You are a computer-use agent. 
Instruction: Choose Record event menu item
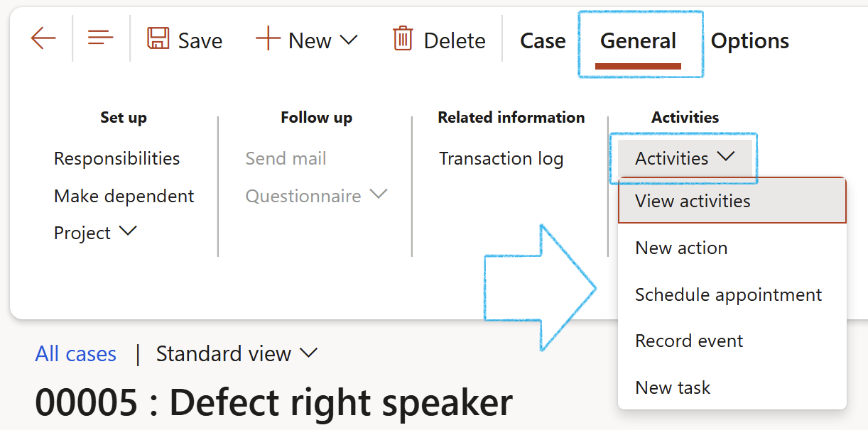(689, 341)
